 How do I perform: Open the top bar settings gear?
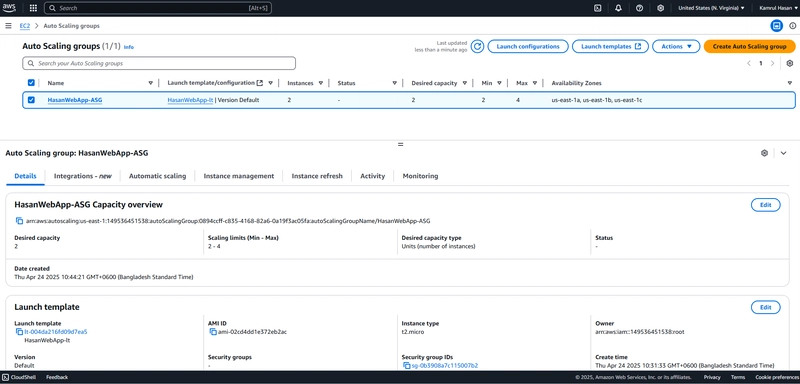pyautogui.click(x=660, y=8)
